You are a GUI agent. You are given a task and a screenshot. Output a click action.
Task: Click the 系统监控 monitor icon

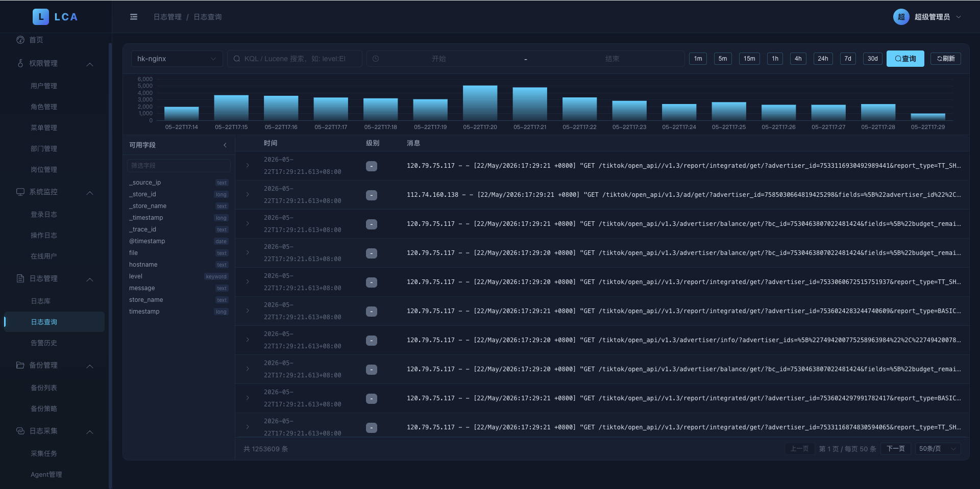[20, 192]
